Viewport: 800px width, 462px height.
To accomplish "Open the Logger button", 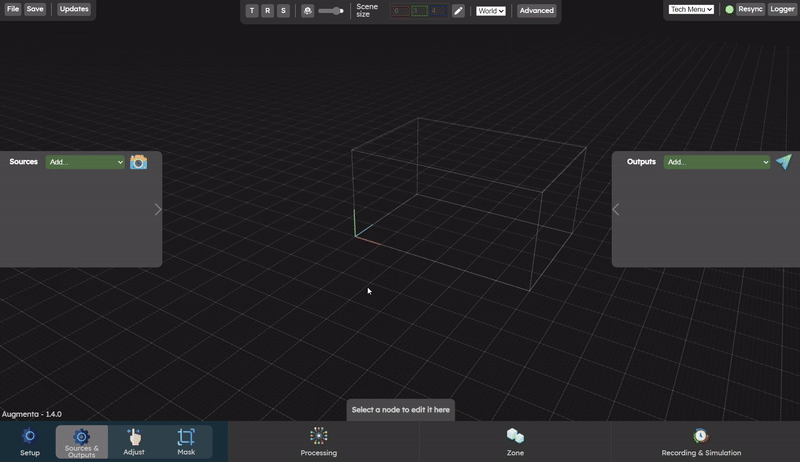I will [782, 9].
